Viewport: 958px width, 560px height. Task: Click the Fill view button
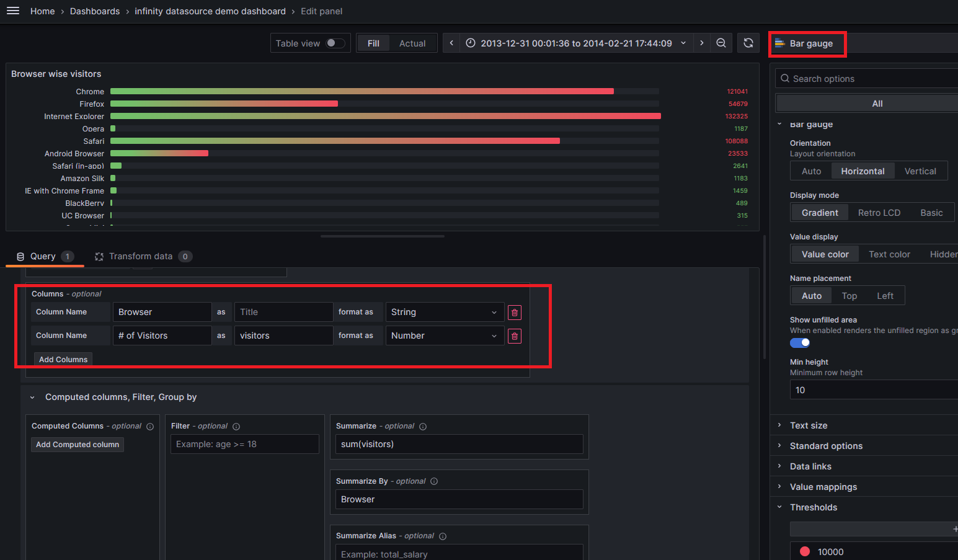373,43
